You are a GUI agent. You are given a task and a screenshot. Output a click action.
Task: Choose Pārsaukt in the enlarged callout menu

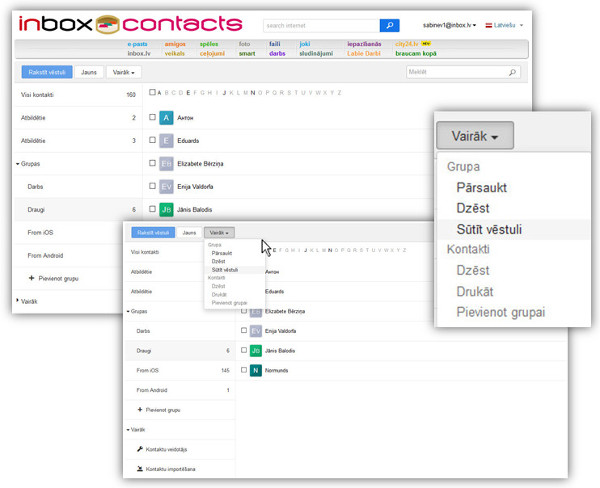tap(481, 188)
